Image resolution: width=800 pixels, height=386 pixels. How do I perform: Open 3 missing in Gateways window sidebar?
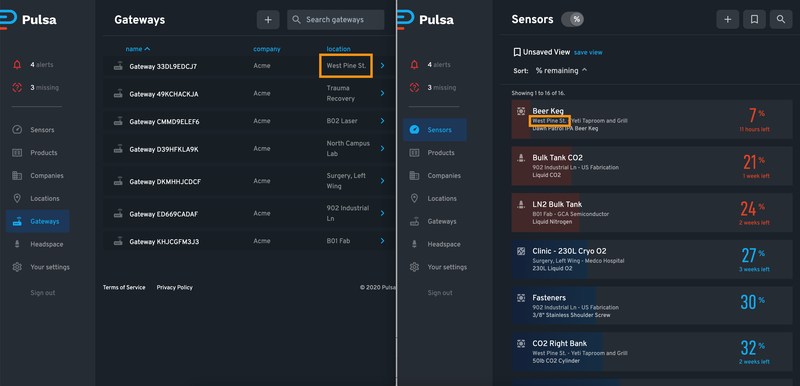coord(36,88)
